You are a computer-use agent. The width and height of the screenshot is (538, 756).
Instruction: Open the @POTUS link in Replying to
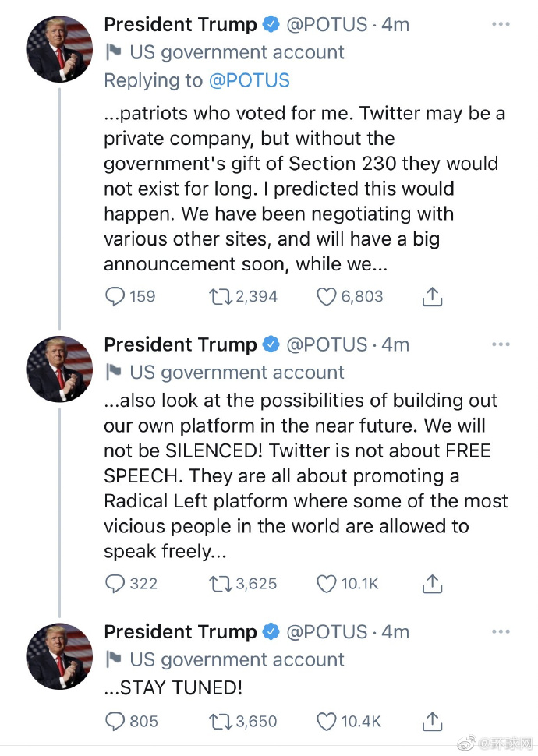click(249, 80)
